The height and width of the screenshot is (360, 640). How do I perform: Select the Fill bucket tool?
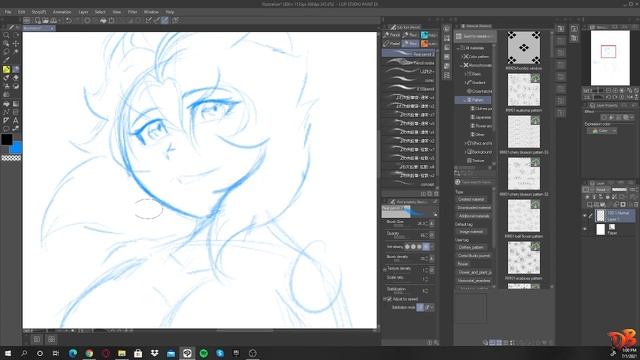(x=6, y=104)
